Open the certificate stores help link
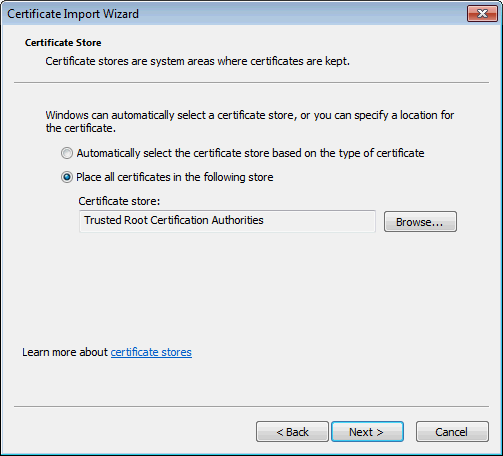 (151, 352)
